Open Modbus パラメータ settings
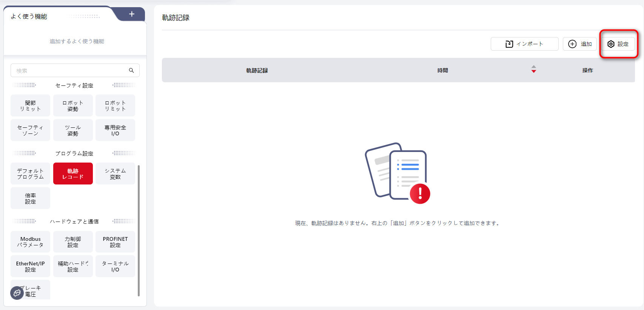 click(x=30, y=242)
